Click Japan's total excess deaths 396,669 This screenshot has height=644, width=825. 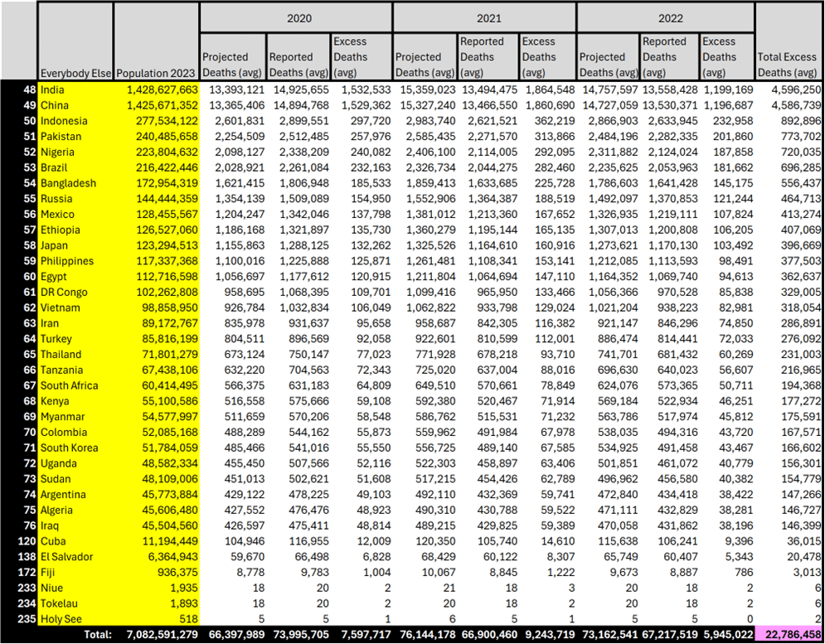coord(789,245)
